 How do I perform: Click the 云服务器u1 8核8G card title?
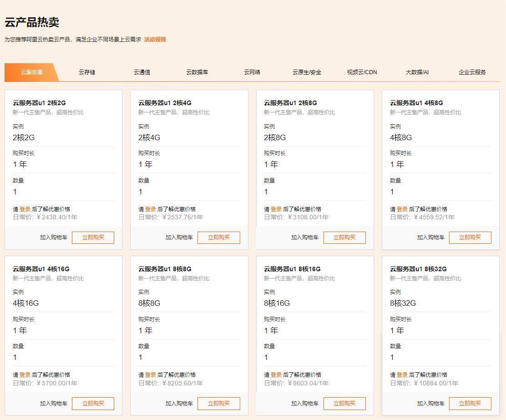[x=165, y=269]
